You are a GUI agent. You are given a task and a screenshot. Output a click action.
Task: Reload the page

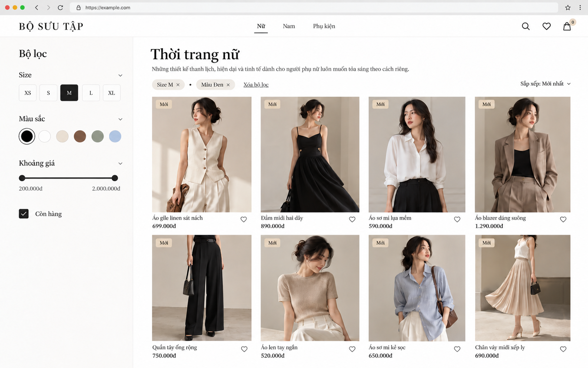tap(60, 7)
